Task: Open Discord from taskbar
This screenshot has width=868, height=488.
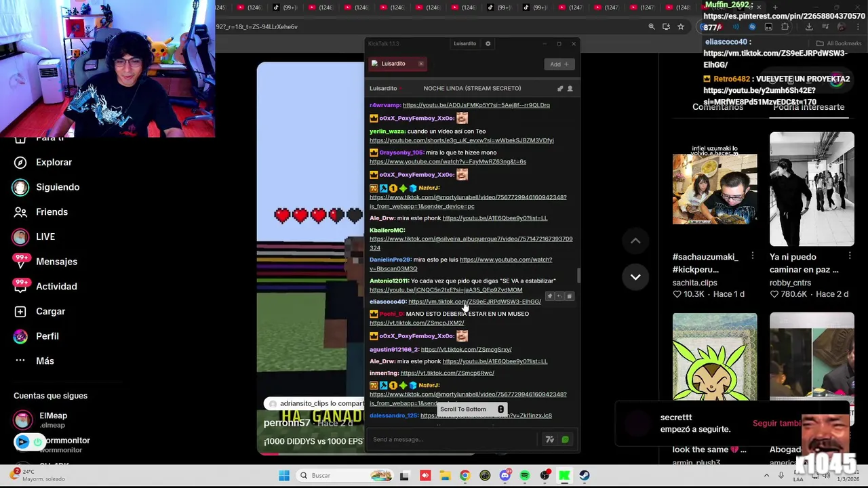Action: click(x=505, y=475)
